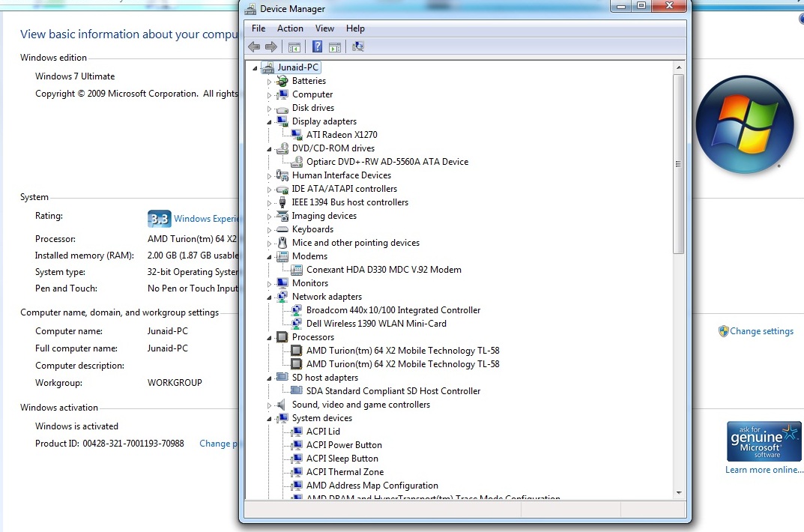Click the Forward arrow toolbar icon
Screen dimensions: 804x532
click(270, 46)
